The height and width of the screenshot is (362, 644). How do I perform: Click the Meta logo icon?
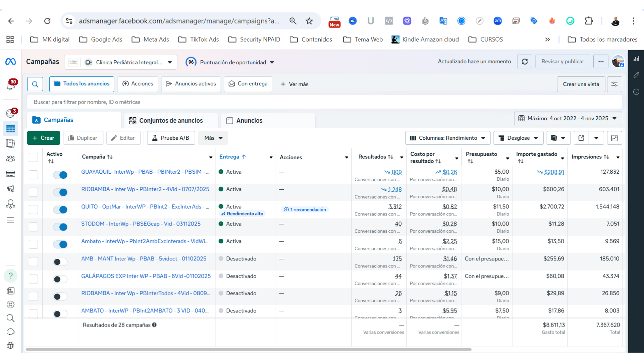click(10, 62)
